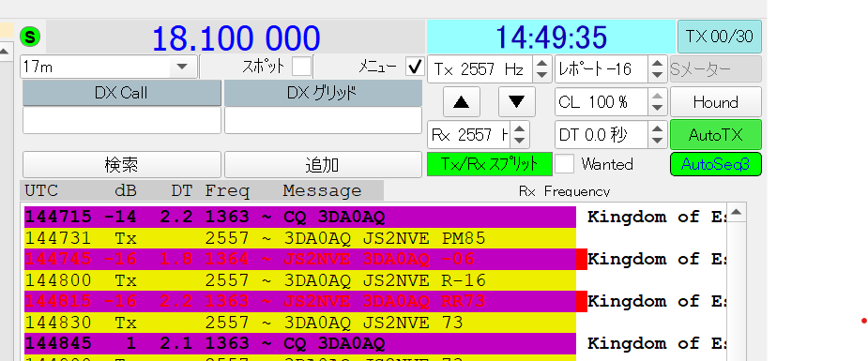Click the green S status indicator
Image resolution: width=868 pixels, height=361 pixels.
pyautogui.click(x=30, y=38)
